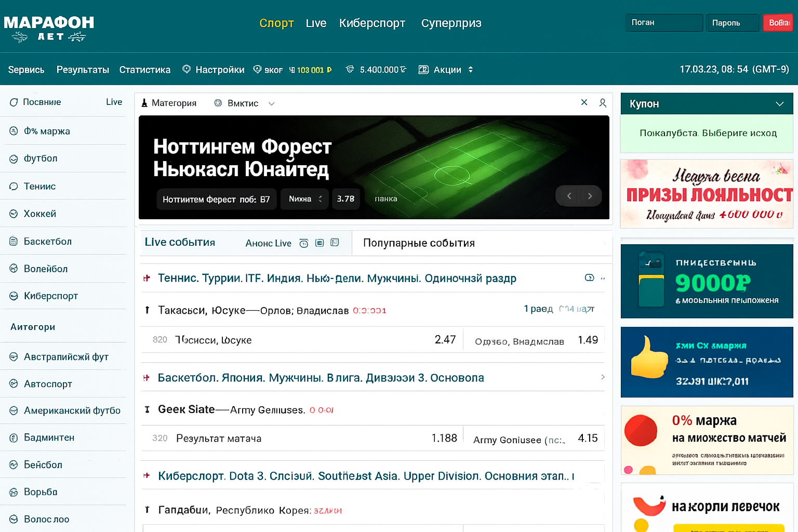Screen dimensions: 798x532
Task: Expand the Баскетбол Япония event row arrow
Action: tap(603, 377)
